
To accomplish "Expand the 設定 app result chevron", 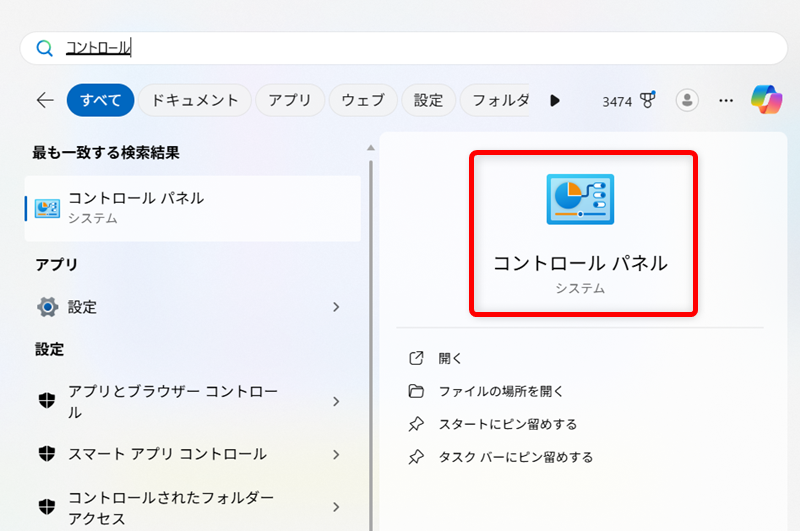I will [336, 307].
